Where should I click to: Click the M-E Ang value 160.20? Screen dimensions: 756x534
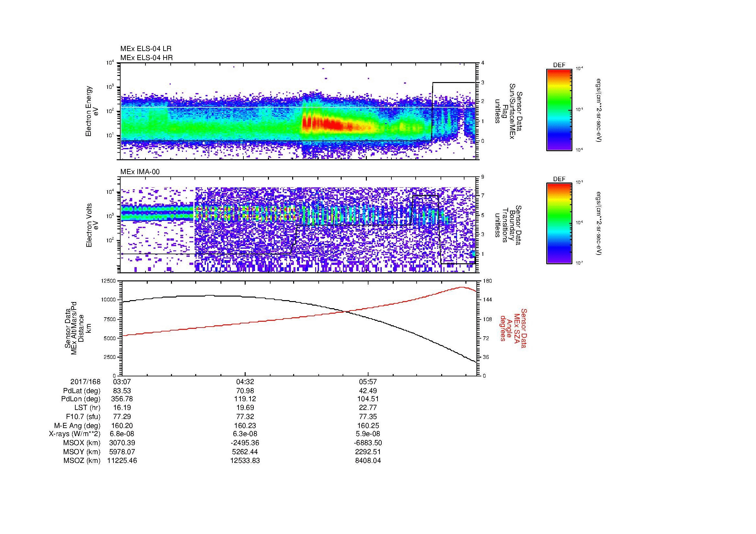[x=122, y=425]
